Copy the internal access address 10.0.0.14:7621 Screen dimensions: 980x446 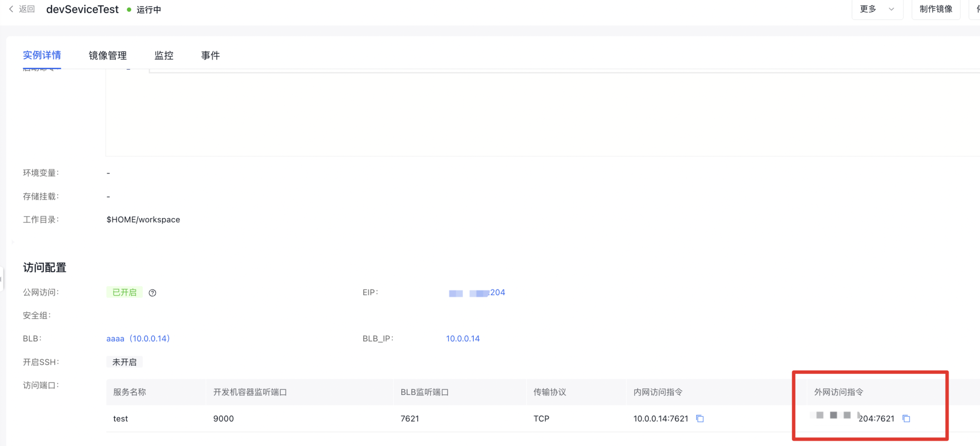(x=700, y=418)
